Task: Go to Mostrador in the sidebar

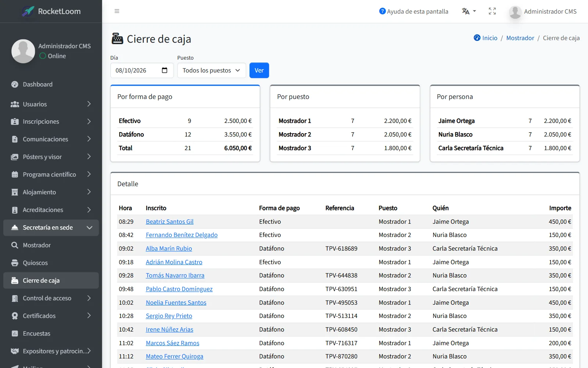Action: (x=51, y=245)
